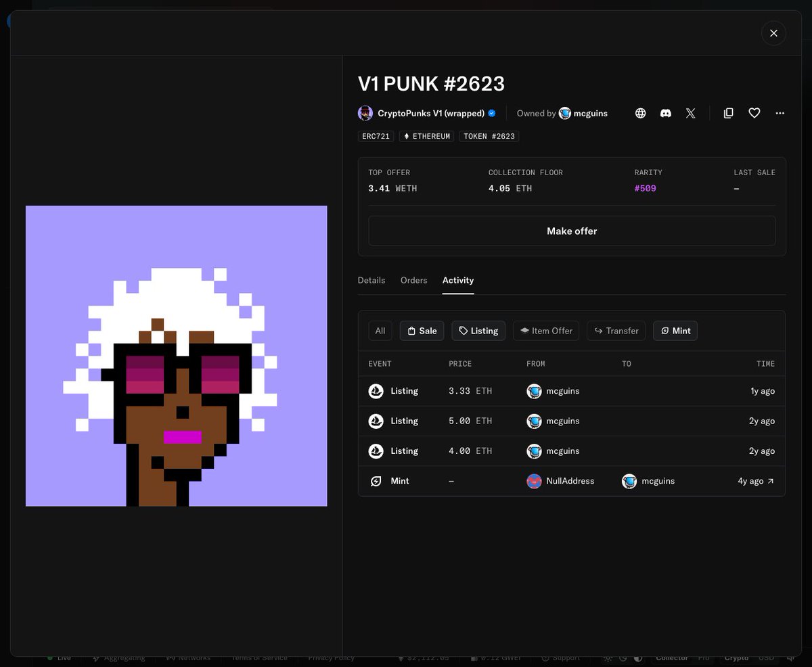Click the ERC721 tag

[376, 136]
